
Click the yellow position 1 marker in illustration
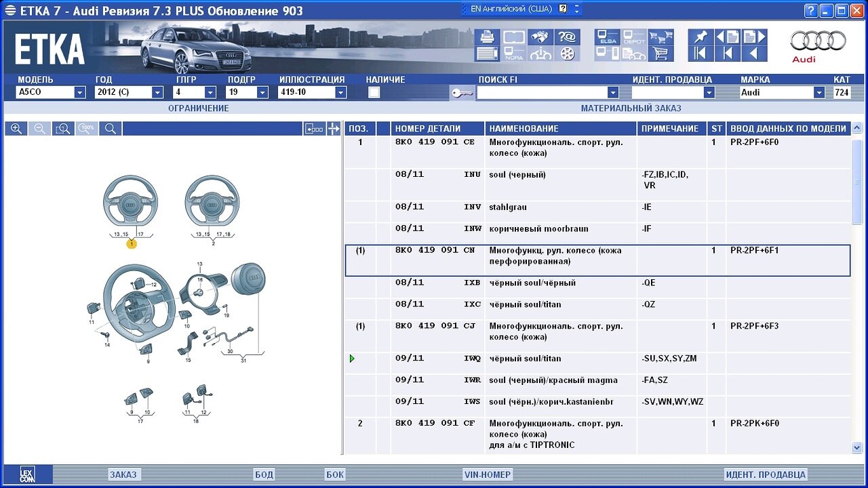pos(132,243)
